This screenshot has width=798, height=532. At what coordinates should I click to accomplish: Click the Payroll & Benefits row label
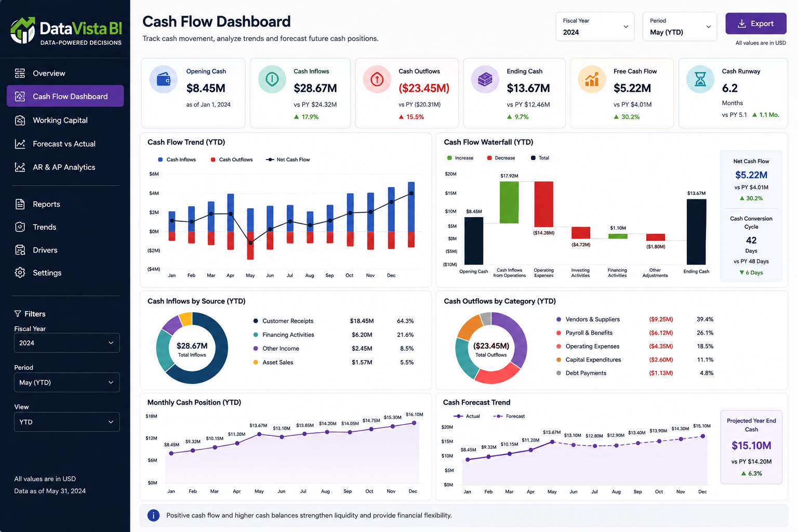pyautogui.click(x=589, y=333)
